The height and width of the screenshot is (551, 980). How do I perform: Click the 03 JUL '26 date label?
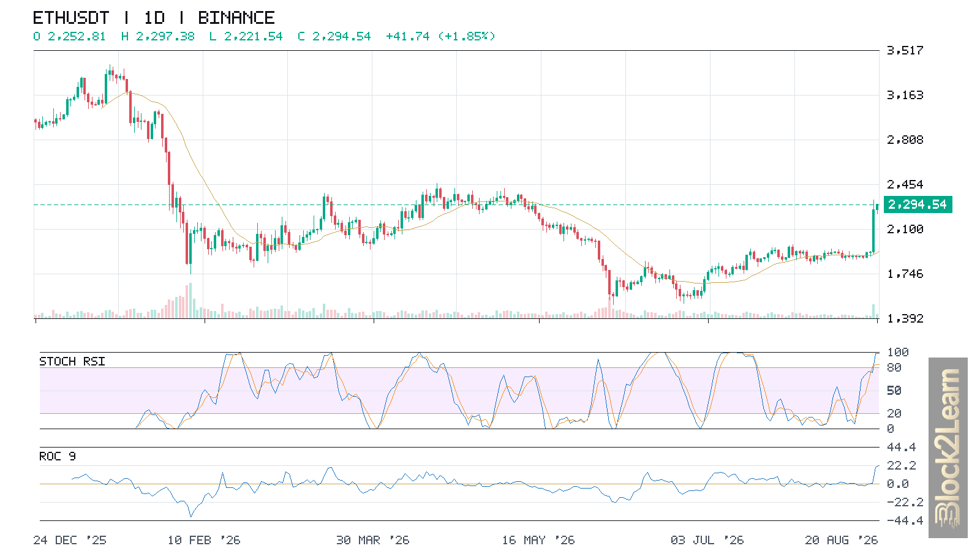tap(707, 540)
